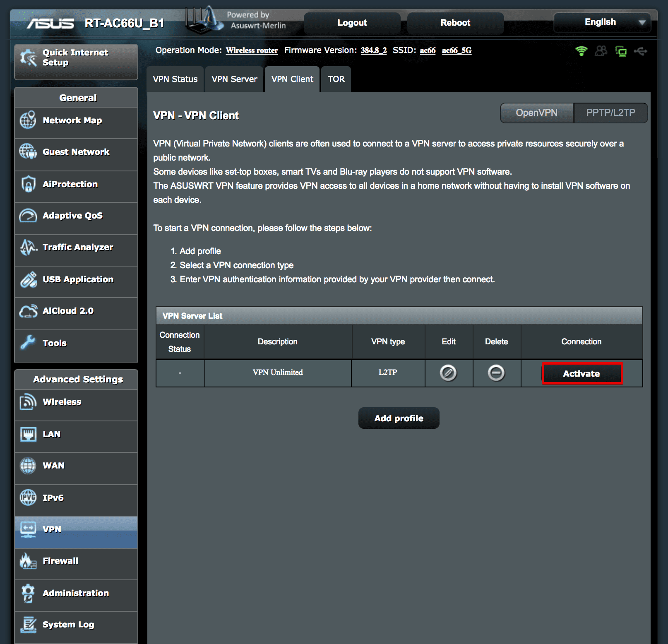Add a new VPN profile
Screen dimensions: 668x644
pyautogui.click(x=398, y=418)
